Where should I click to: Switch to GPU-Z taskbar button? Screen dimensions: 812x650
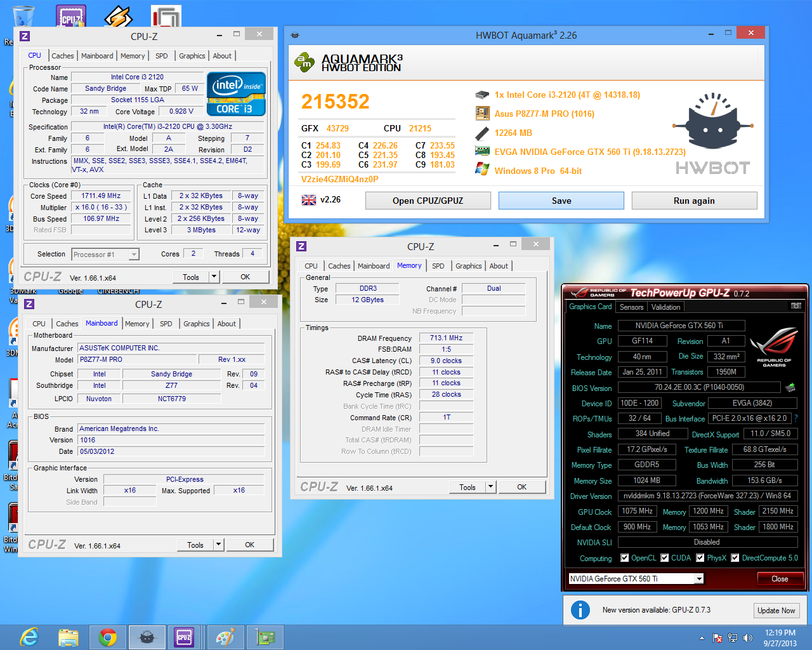pyautogui.click(x=265, y=637)
